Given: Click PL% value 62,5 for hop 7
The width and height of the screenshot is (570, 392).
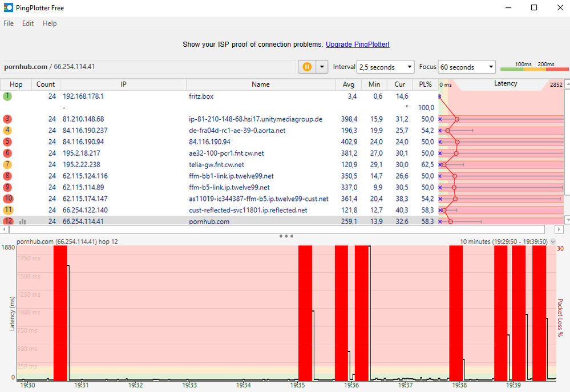Looking at the screenshot, I should pos(427,164).
